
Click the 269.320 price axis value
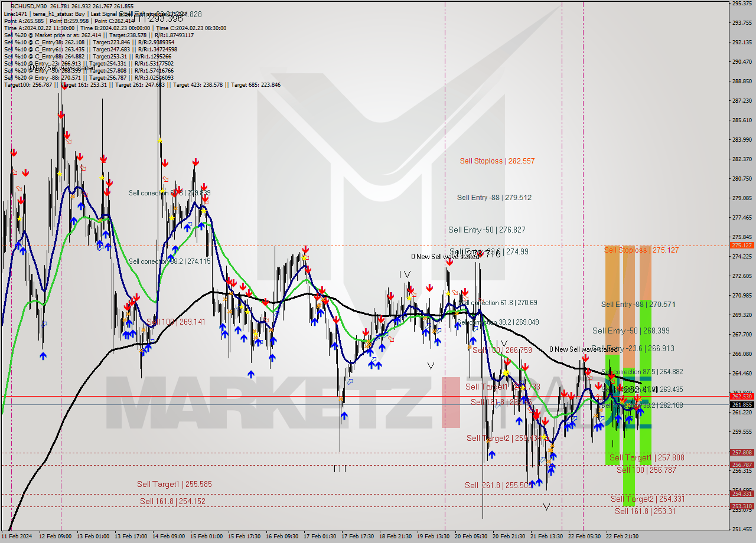click(742, 315)
